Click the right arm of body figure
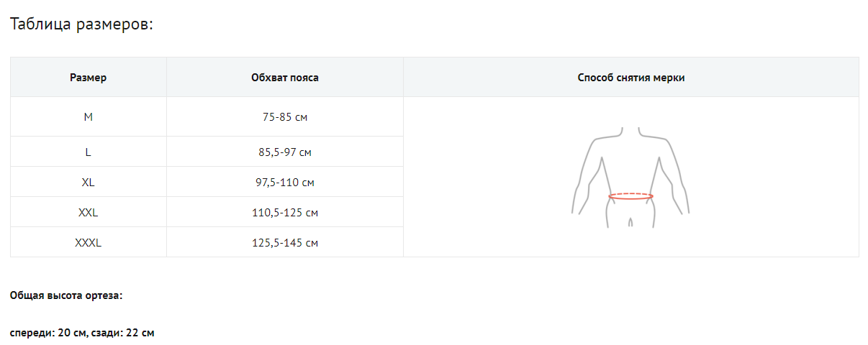The height and width of the screenshot is (345, 868). click(682, 188)
